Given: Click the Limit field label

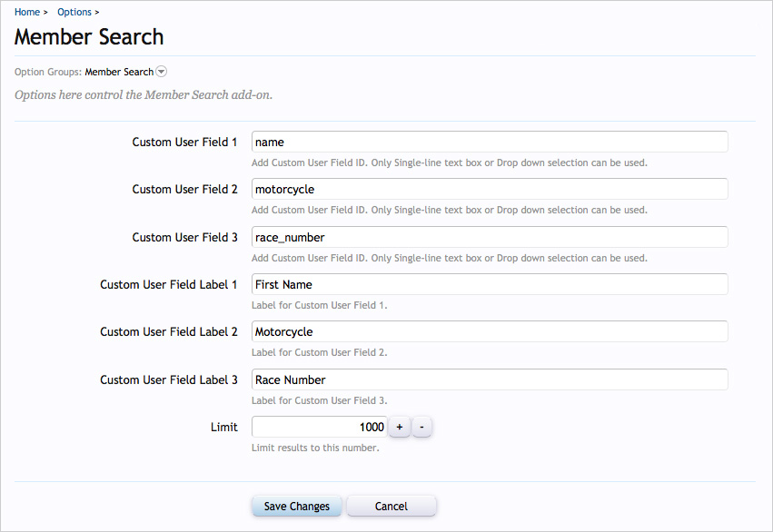Looking at the screenshot, I should click(223, 427).
